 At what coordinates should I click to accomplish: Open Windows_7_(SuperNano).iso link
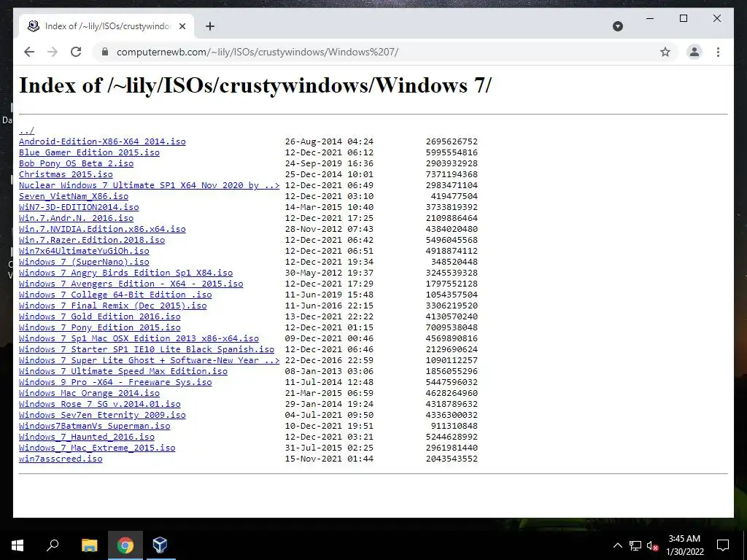pyautogui.click(x=84, y=262)
